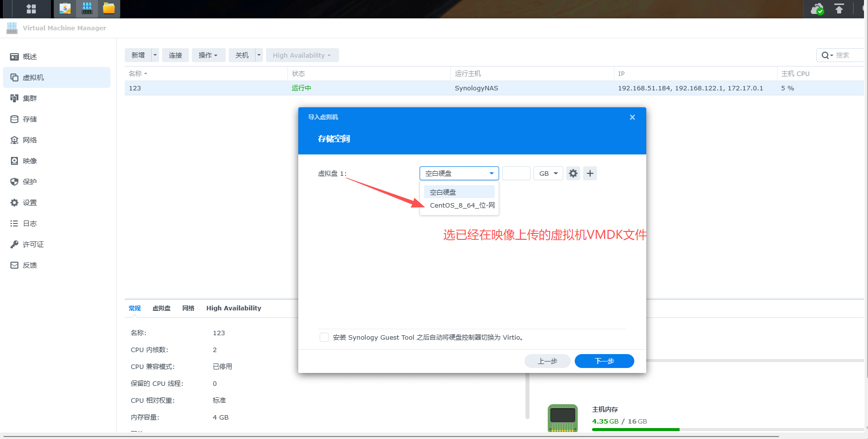Select 虚拟机 in the sidebar

coord(57,77)
